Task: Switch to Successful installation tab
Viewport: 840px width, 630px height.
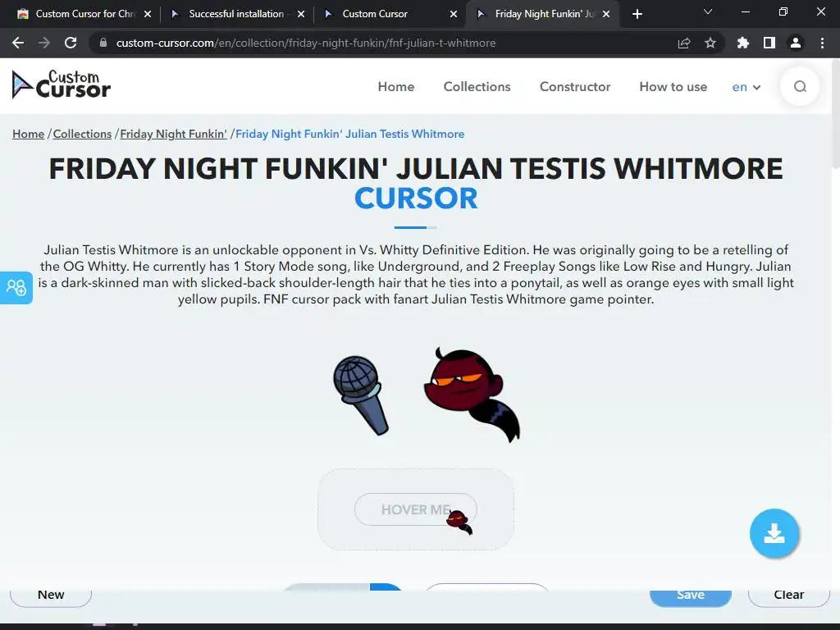Action: click(235, 14)
